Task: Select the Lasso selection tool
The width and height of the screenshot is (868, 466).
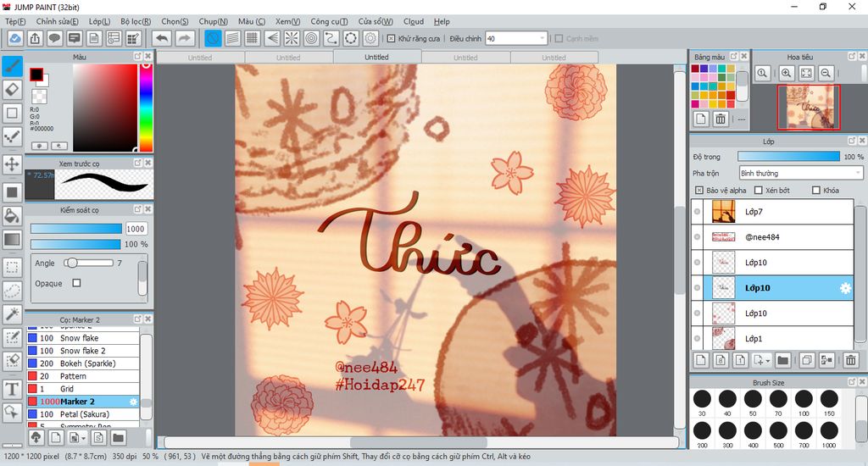Action: [12, 291]
